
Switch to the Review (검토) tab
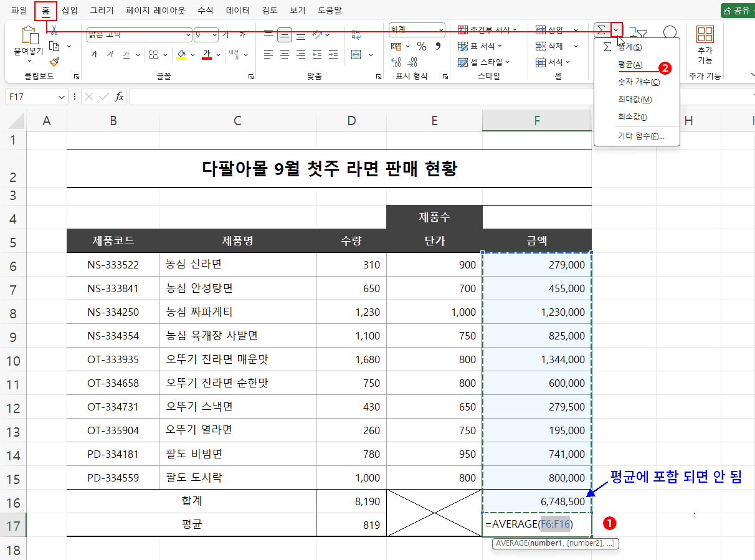coord(270,10)
